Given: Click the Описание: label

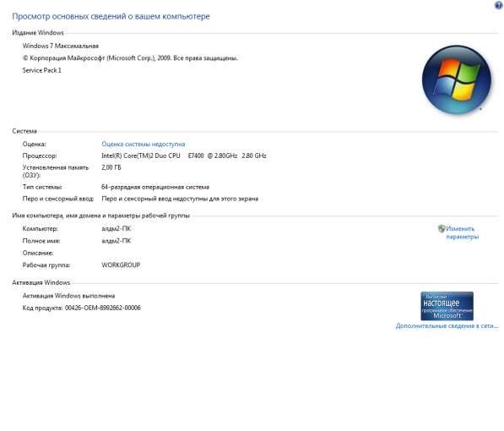Looking at the screenshot, I should tap(38, 253).
